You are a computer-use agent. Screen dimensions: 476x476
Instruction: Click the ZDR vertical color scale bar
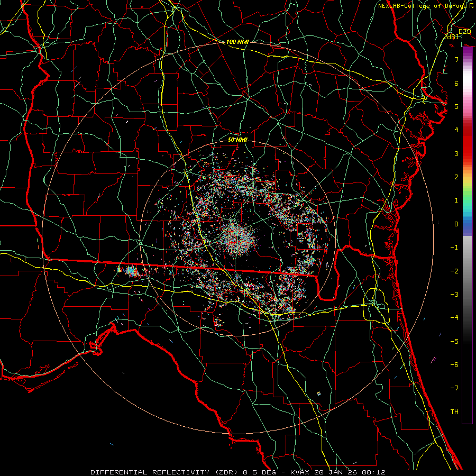point(467,235)
